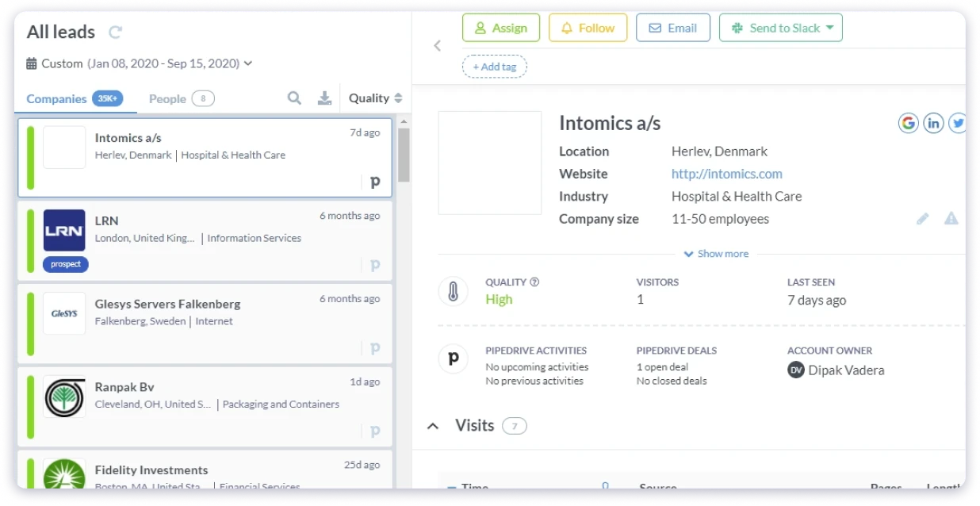Click the Visits count badge 7
The width and height of the screenshot is (980, 506).
pos(515,426)
